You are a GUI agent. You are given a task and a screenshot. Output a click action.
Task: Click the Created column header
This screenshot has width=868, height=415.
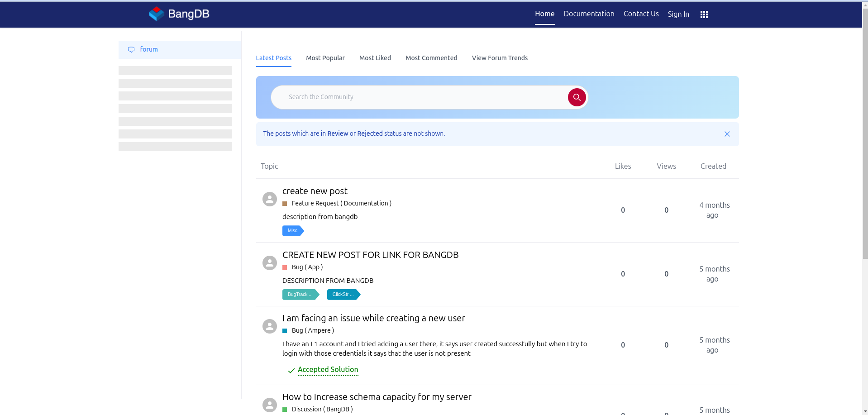click(x=713, y=166)
